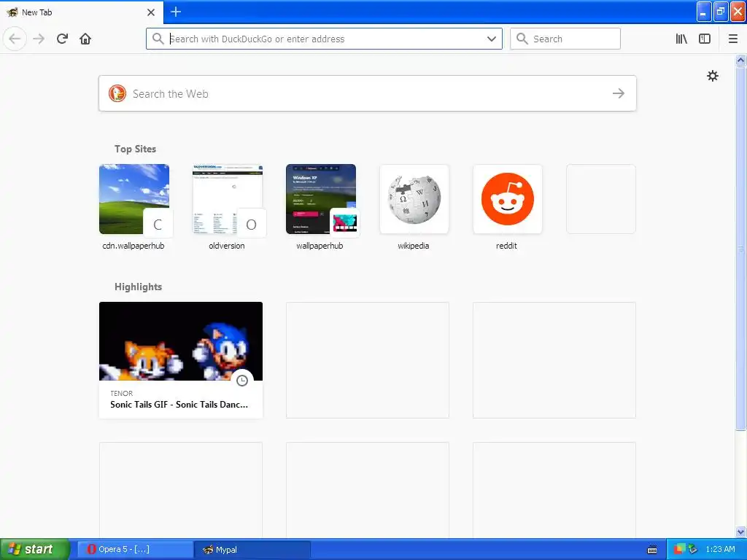
Task: Open new tab settings gear
Action: point(712,76)
